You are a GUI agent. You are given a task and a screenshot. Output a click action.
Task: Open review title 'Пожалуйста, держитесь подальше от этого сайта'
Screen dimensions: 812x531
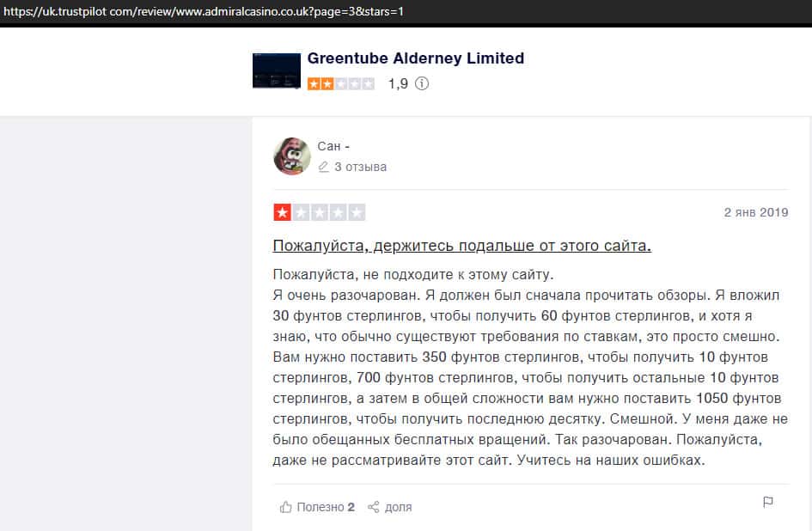(x=462, y=245)
